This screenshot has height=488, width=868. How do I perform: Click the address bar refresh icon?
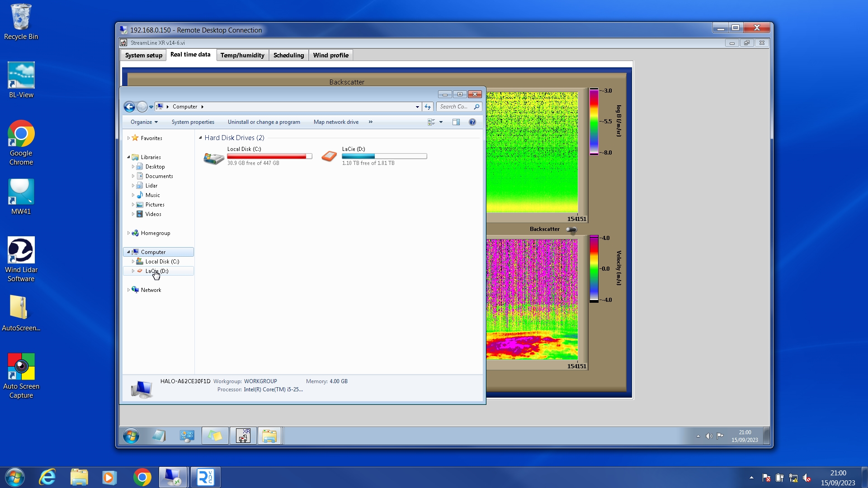tap(428, 107)
